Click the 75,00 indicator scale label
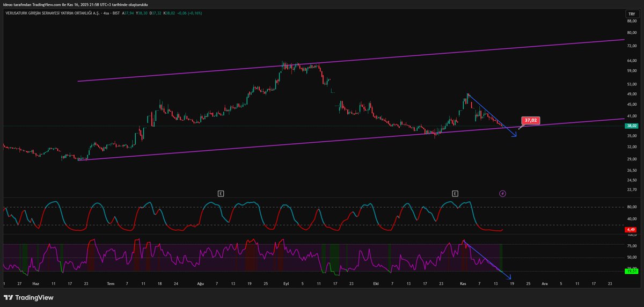 tap(632, 246)
